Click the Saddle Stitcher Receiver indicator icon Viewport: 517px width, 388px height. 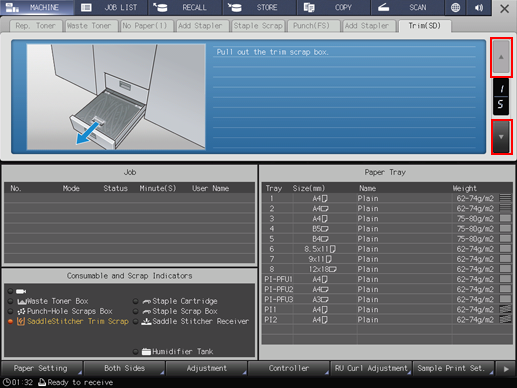(146, 321)
